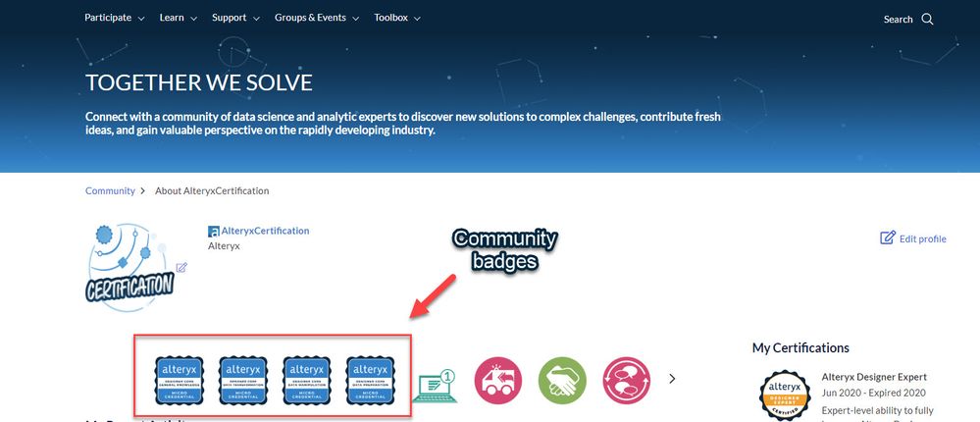This screenshot has height=422, width=980.
Task: Open the Groups & Events menu
Action: 317,18
